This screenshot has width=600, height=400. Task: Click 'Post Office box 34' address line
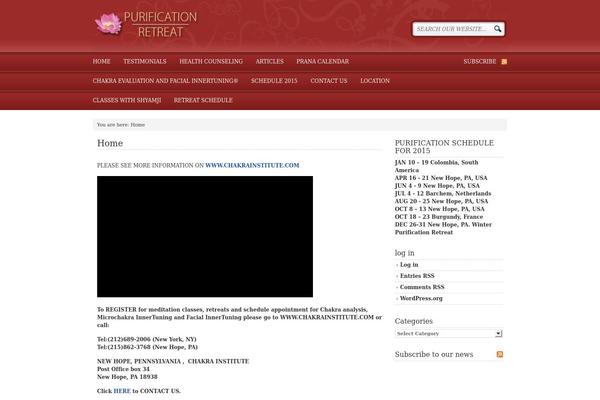(123, 369)
